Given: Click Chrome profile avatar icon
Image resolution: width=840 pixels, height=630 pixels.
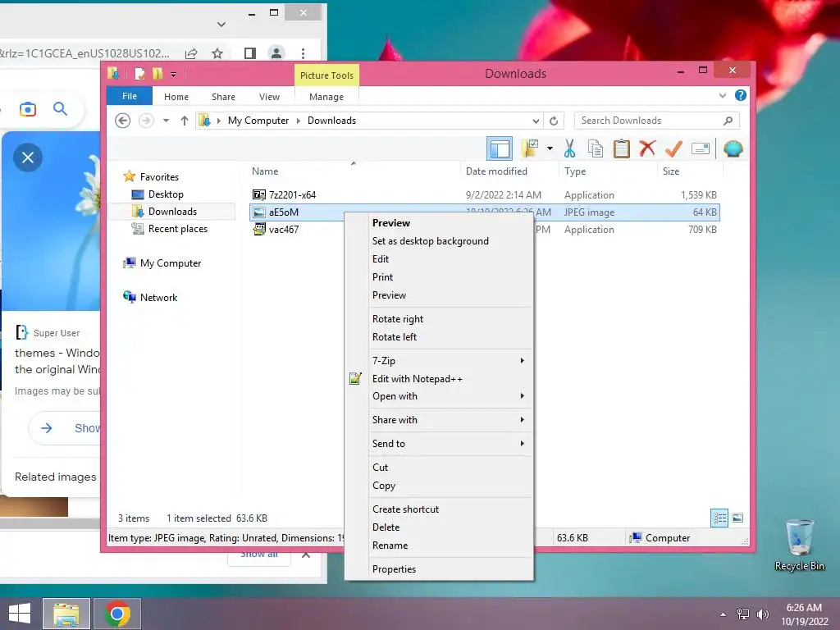Looking at the screenshot, I should 276,53.
